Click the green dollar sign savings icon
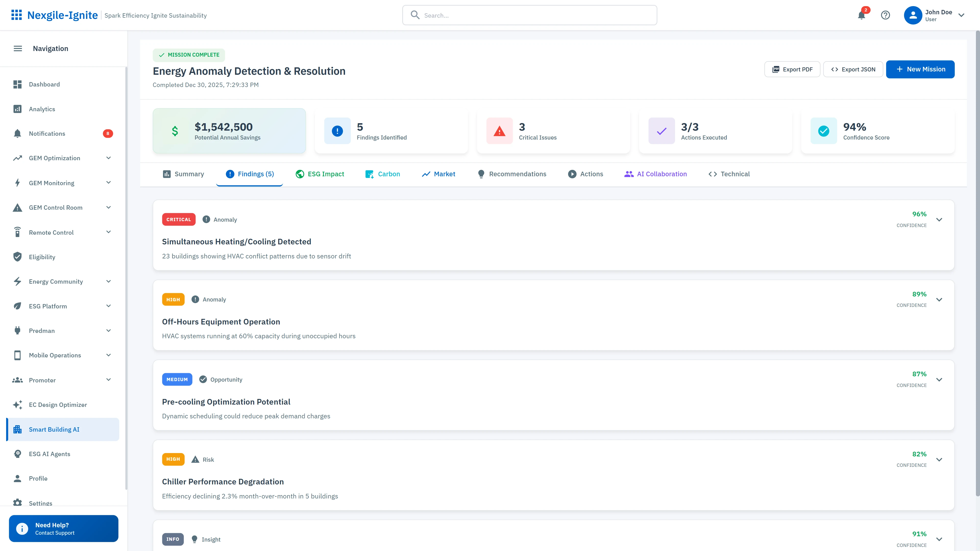Viewport: 980px width, 551px height. [x=175, y=131]
